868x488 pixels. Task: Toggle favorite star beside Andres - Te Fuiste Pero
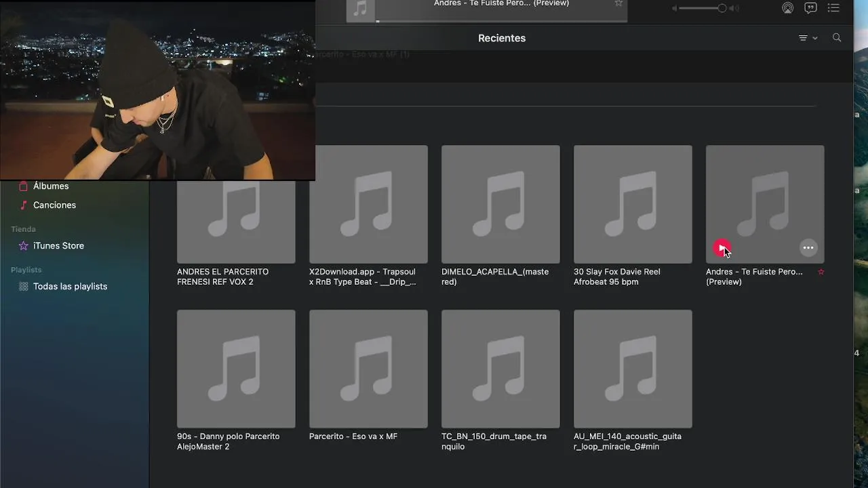821,272
